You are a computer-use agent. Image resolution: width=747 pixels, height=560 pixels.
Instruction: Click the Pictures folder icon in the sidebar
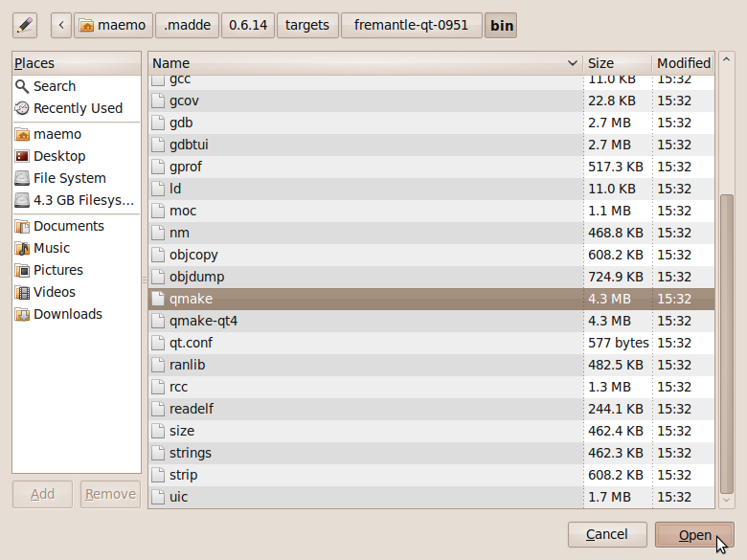click(x=22, y=270)
